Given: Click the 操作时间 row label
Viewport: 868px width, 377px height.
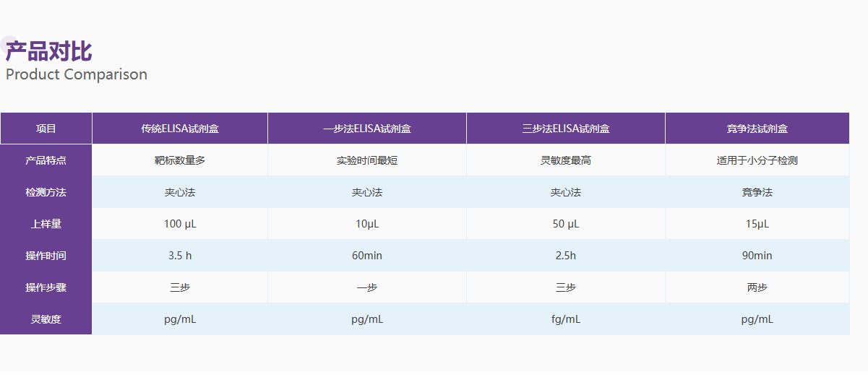Looking at the screenshot, I should pos(46,256).
